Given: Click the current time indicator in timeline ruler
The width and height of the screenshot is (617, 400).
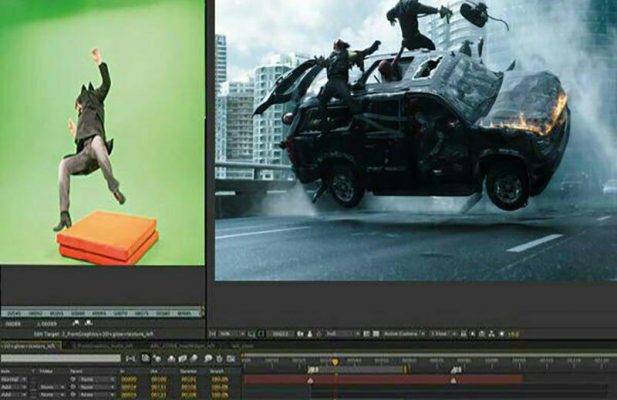Looking at the screenshot, I should click(x=335, y=362).
